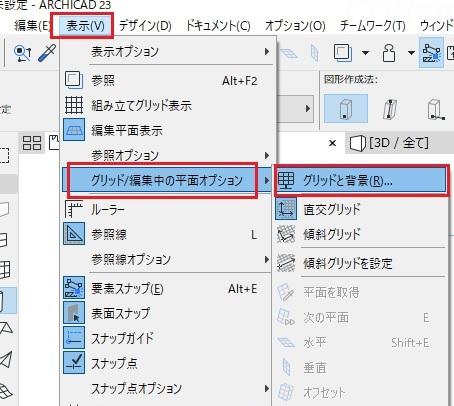
Task: Select 傾斜グリッド in submenu
Action: point(361,234)
